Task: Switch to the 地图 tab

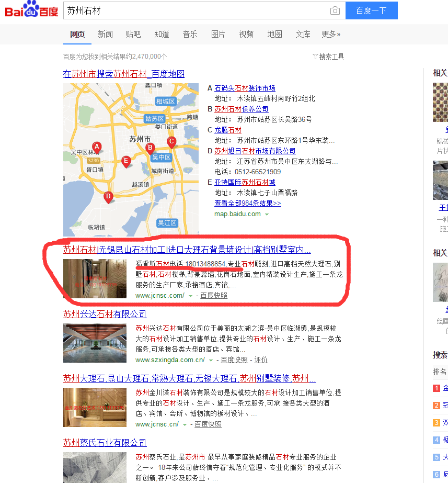Action: (274, 34)
